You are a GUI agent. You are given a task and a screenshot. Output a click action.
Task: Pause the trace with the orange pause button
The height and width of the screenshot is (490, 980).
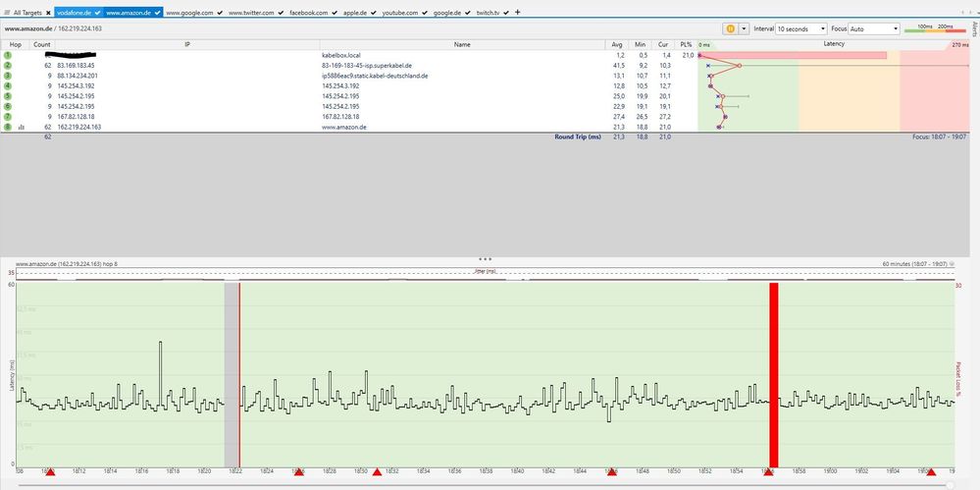pyautogui.click(x=730, y=29)
